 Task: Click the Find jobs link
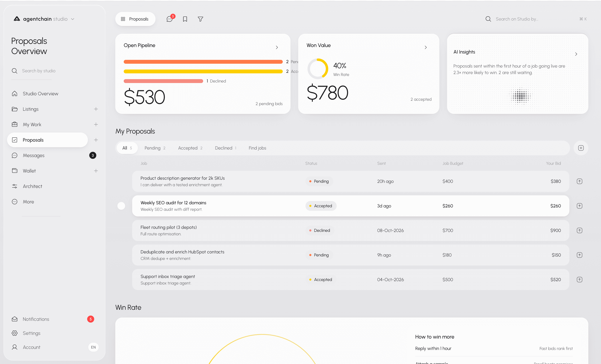pyautogui.click(x=257, y=148)
